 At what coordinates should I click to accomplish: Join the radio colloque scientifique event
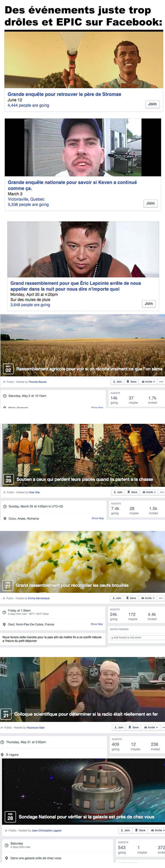coord(119,727)
